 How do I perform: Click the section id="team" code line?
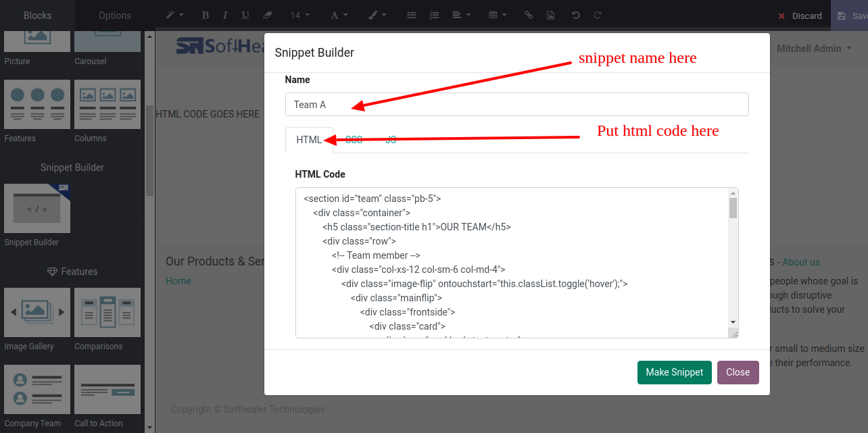(x=372, y=199)
